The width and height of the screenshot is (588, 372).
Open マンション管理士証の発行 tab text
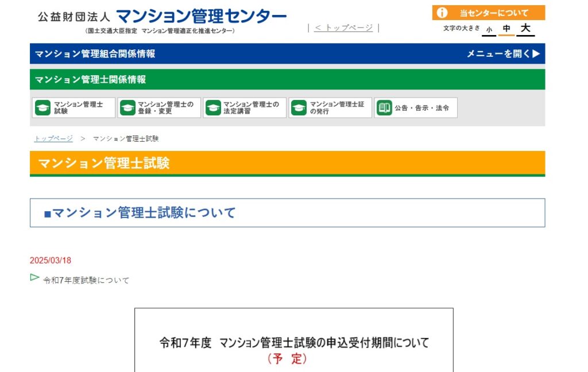[336, 107]
